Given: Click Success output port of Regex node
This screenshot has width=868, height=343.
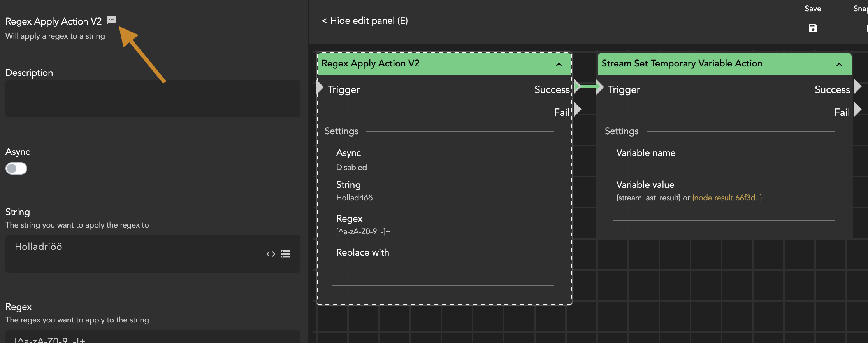Looking at the screenshot, I should pyautogui.click(x=577, y=87).
